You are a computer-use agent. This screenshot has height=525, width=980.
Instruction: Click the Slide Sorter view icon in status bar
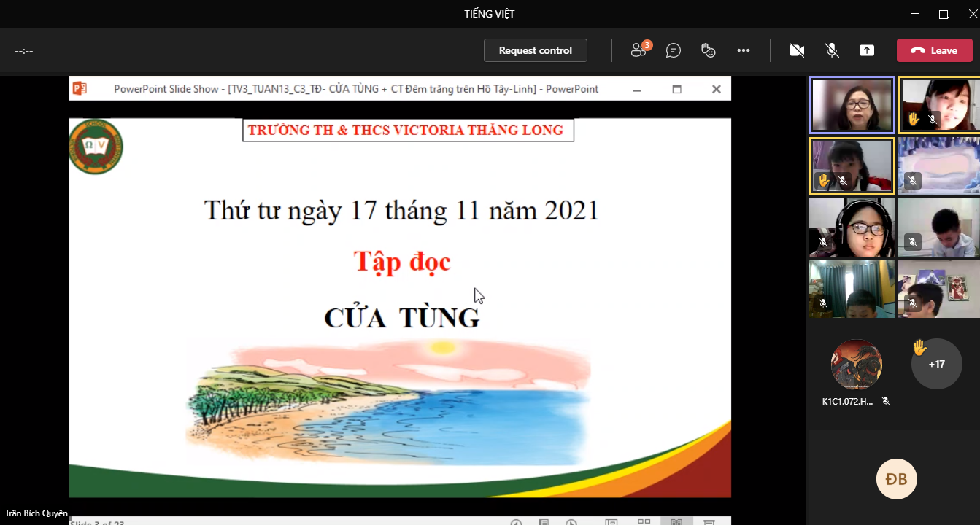coord(644,522)
